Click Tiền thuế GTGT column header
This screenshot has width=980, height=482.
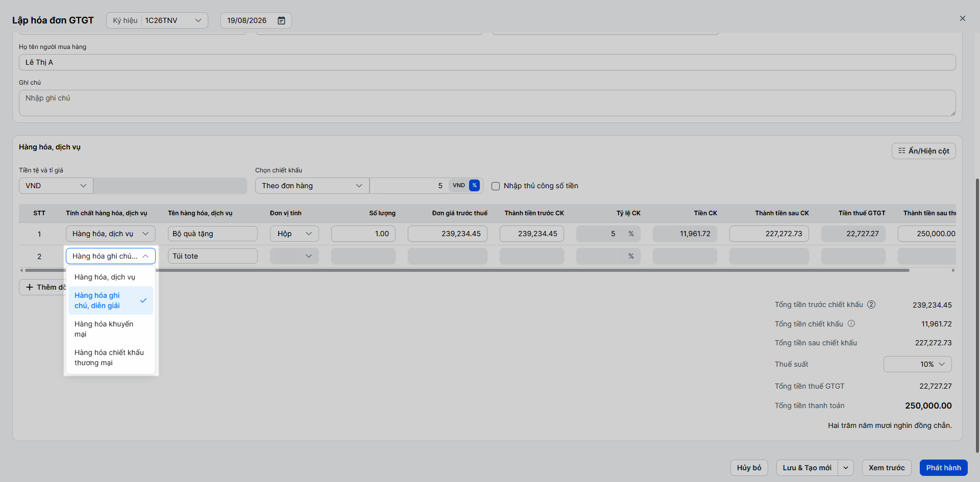pos(862,213)
